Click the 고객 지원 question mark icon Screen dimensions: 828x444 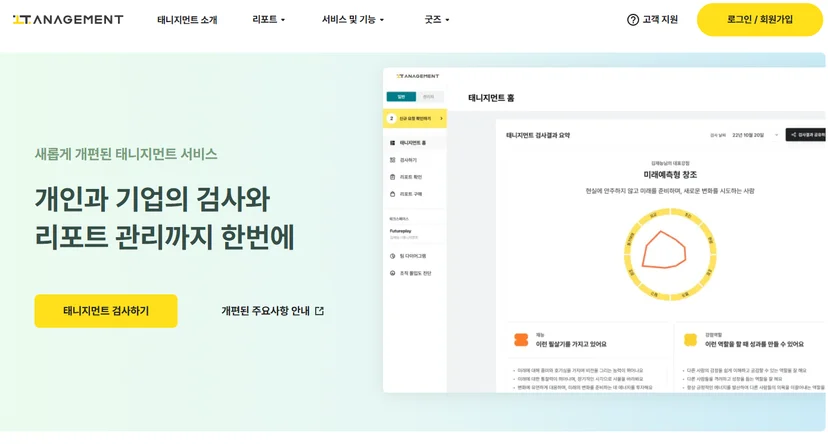[x=633, y=20]
